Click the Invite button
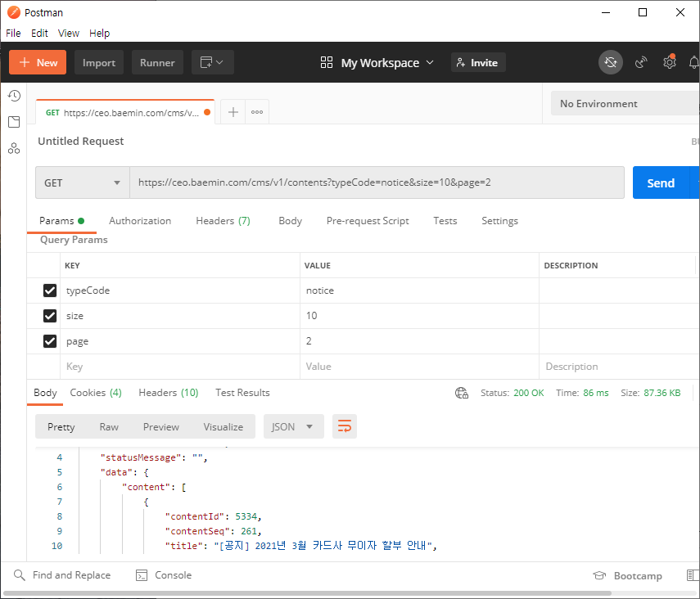The width and height of the screenshot is (700, 599). [x=478, y=62]
